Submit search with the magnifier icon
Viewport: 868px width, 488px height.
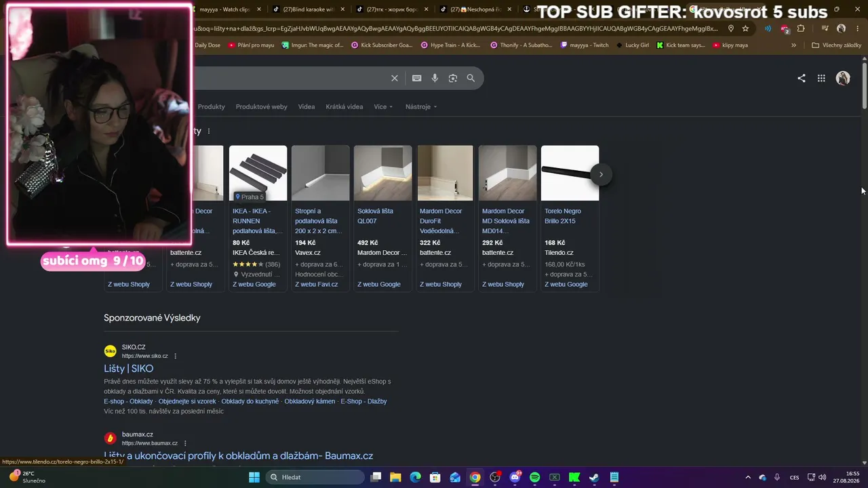(x=471, y=78)
